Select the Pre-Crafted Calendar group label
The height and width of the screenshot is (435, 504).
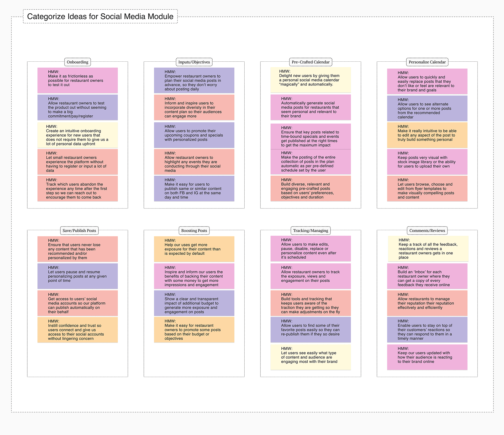[x=311, y=62]
